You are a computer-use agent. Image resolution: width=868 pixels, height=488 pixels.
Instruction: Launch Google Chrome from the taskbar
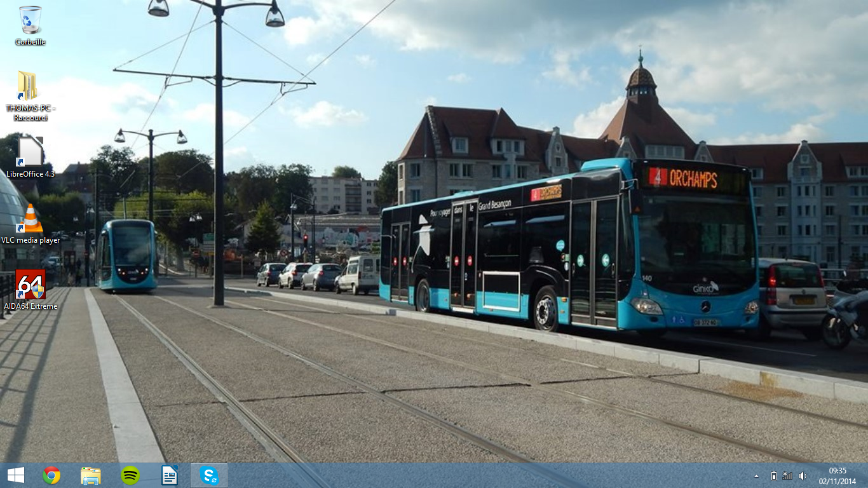52,475
